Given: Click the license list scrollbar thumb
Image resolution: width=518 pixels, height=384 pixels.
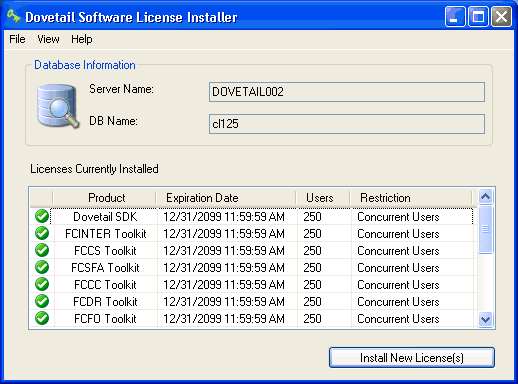Looking at the screenshot, I should (x=485, y=230).
